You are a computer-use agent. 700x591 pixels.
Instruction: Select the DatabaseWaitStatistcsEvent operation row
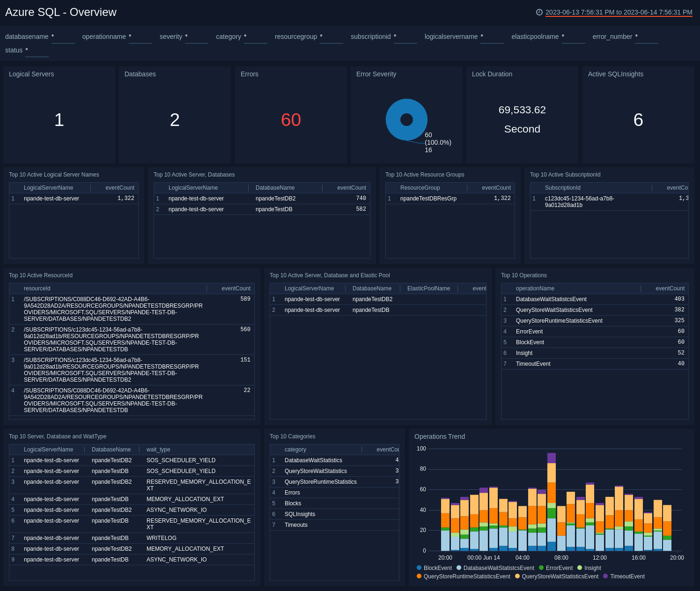595,299
